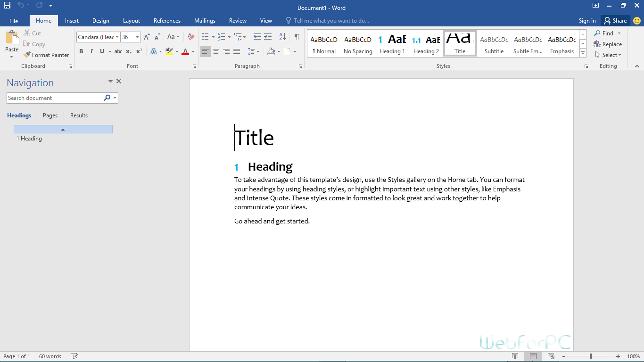Open the font size dropdown
Image resolution: width=644 pixels, height=362 pixels.
click(137, 37)
